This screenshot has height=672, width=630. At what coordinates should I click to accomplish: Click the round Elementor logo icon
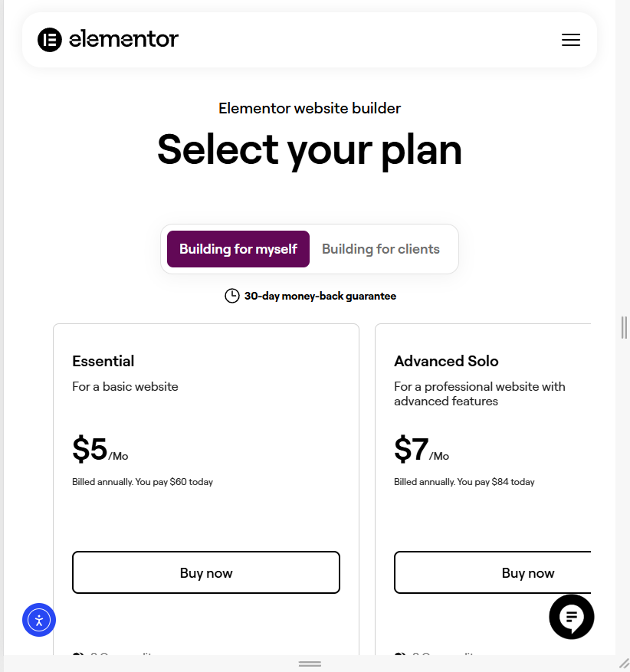tap(50, 39)
